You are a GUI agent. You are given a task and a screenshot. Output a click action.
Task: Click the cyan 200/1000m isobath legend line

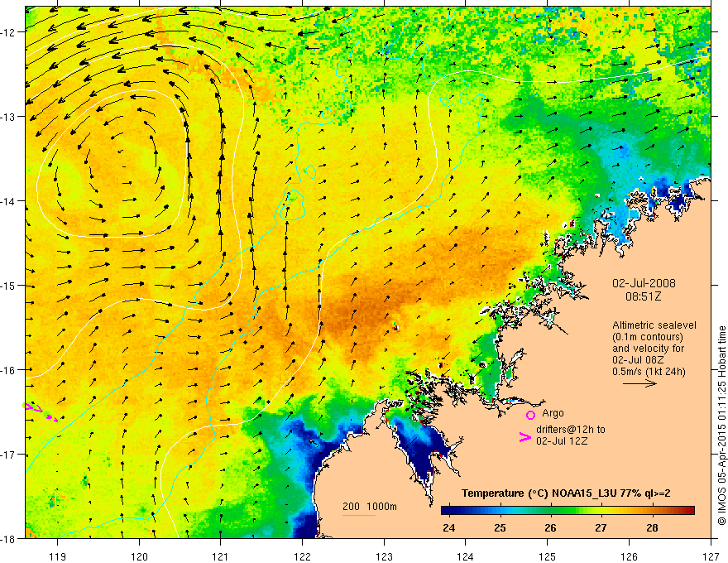tap(359, 515)
